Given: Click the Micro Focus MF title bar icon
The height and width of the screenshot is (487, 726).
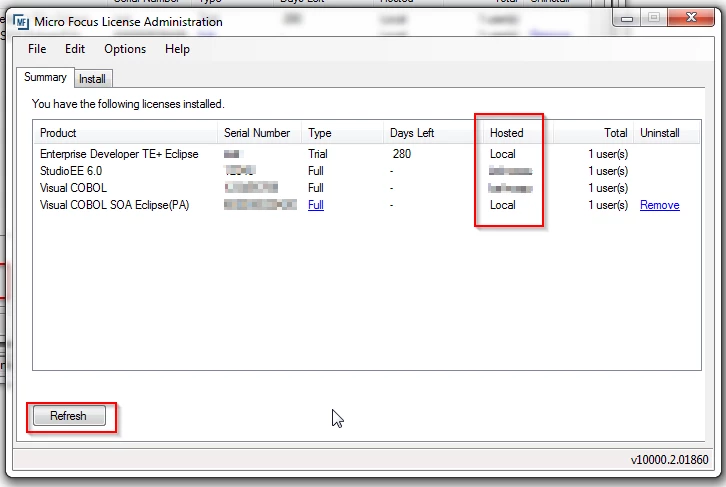Looking at the screenshot, I should (x=21, y=22).
